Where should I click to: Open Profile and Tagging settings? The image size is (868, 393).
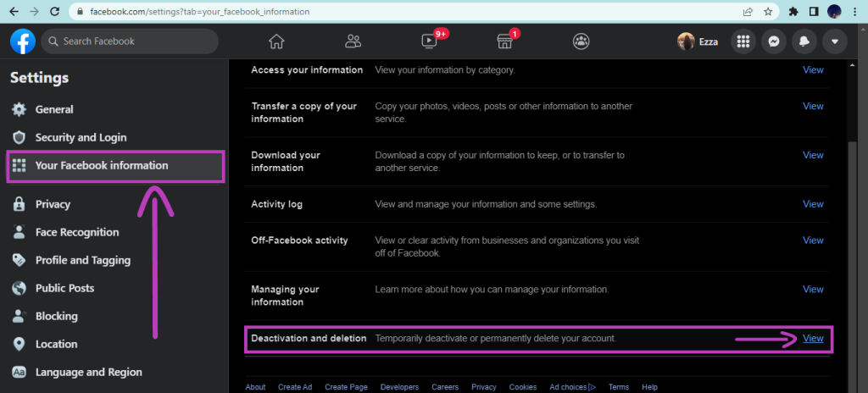[115, 260]
